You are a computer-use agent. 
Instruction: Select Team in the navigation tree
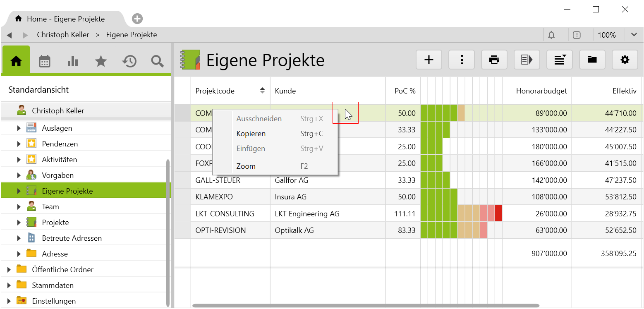(x=50, y=207)
